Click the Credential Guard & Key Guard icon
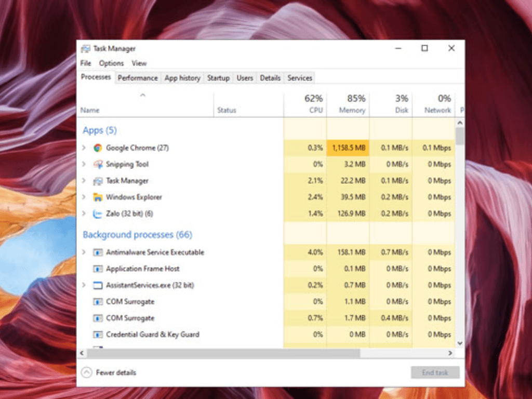The image size is (532, 399). click(x=98, y=335)
